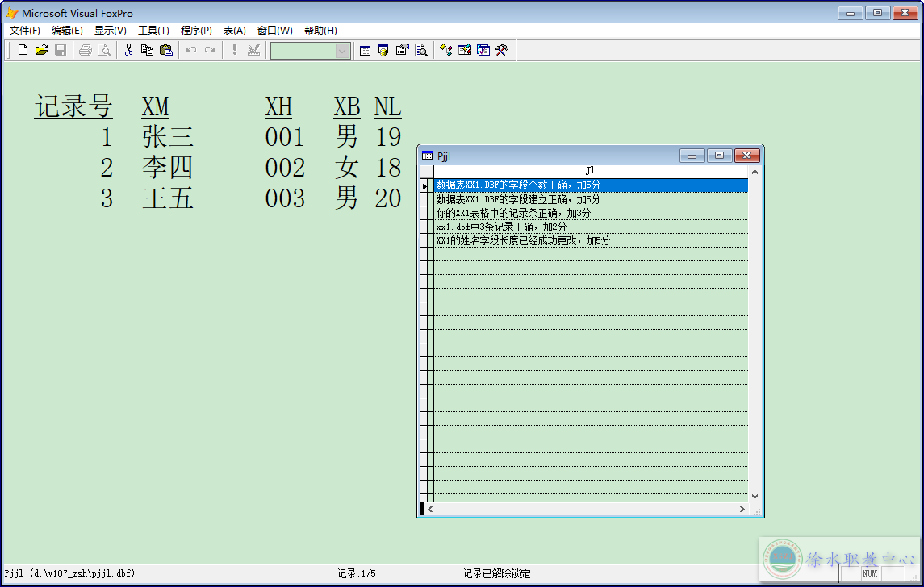Open the Document View toolbar icon
Screen dimensions: 924x587
click(421, 50)
